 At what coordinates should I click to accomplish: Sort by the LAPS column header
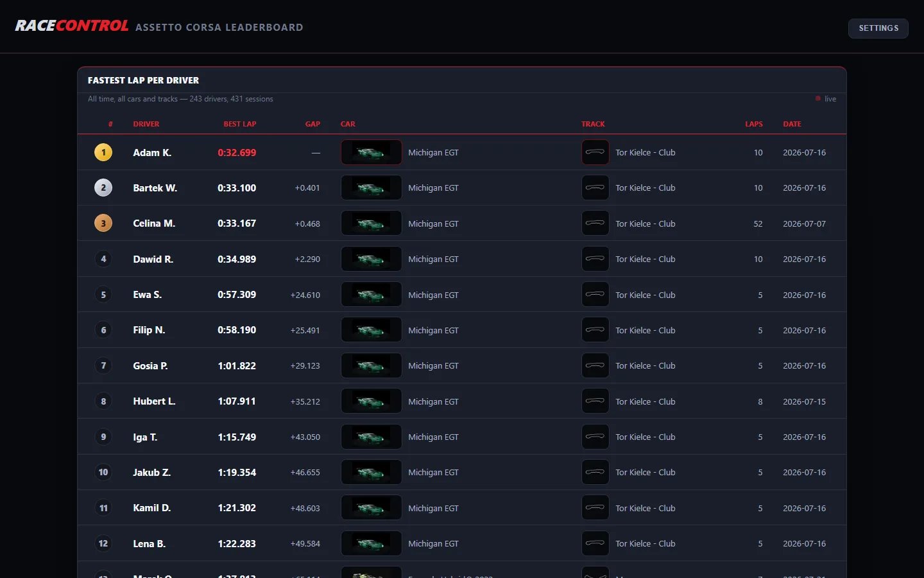[754, 124]
